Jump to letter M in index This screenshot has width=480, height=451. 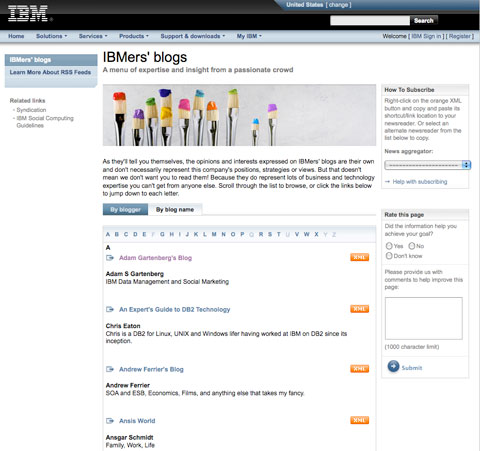click(x=214, y=234)
